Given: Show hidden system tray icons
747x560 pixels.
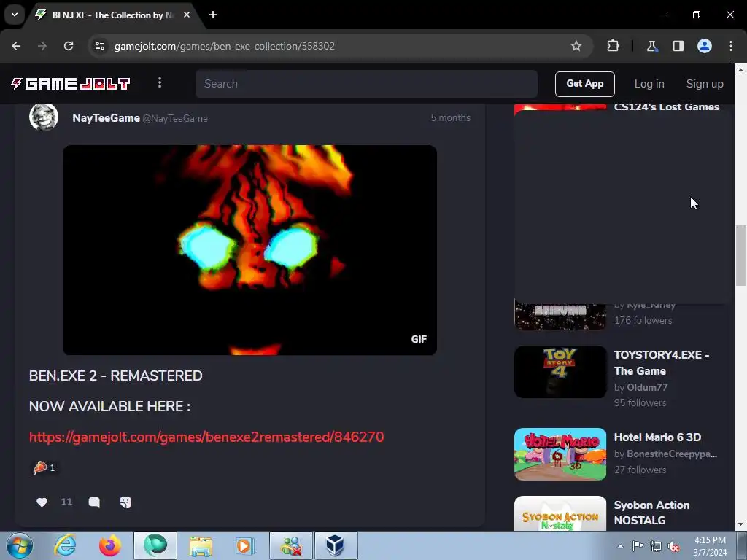Looking at the screenshot, I should tap(620, 546).
